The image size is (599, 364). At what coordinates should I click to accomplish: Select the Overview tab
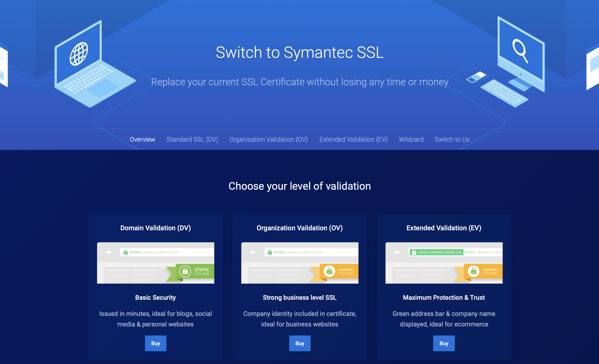point(142,139)
